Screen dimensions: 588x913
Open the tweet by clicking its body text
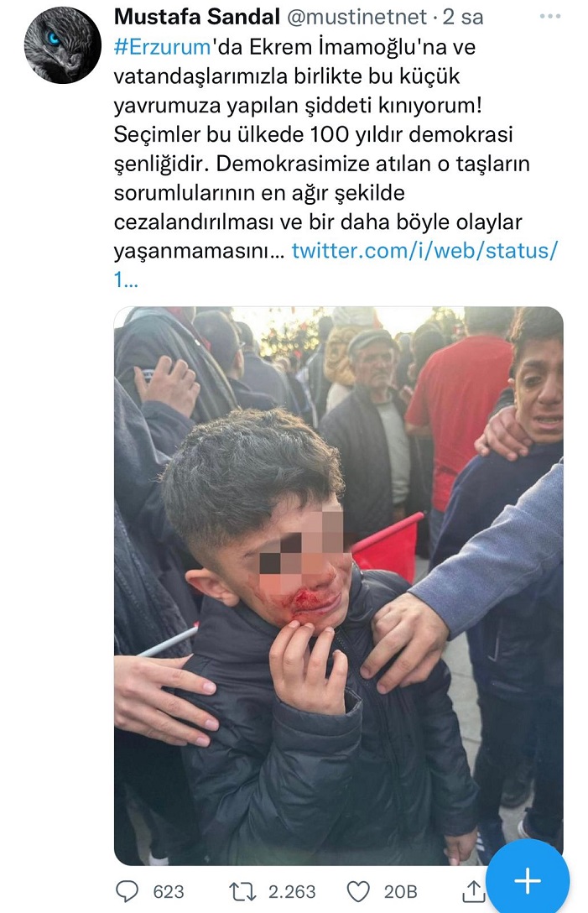pyautogui.click(x=322, y=149)
